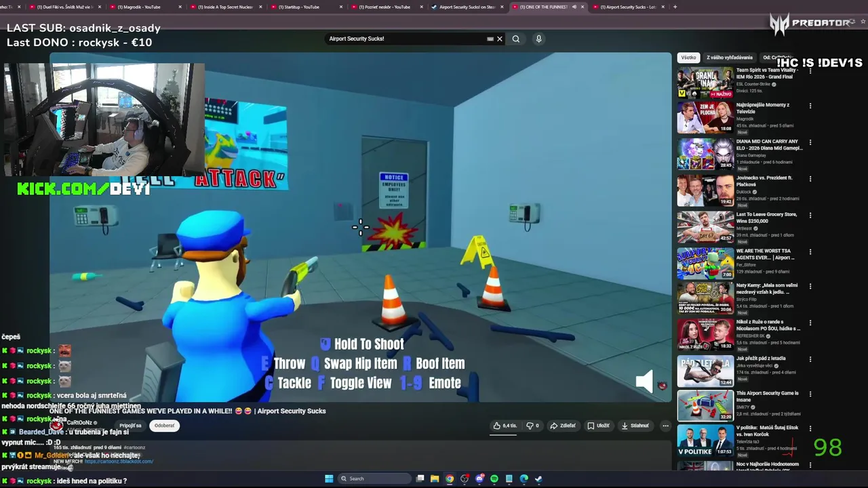Select the Z vášho vyhľadávania chip
The height and width of the screenshot is (488, 868).
(730, 58)
